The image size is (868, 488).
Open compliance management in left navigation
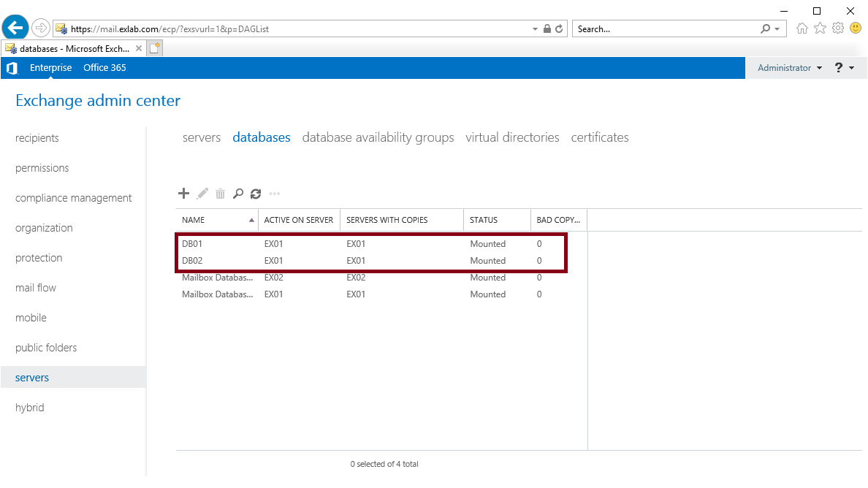(74, 197)
